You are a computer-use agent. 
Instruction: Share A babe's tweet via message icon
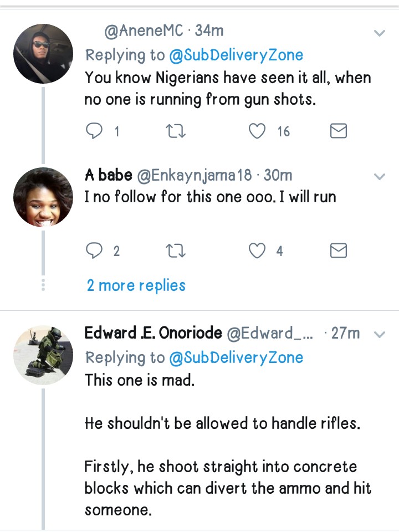tap(338, 251)
